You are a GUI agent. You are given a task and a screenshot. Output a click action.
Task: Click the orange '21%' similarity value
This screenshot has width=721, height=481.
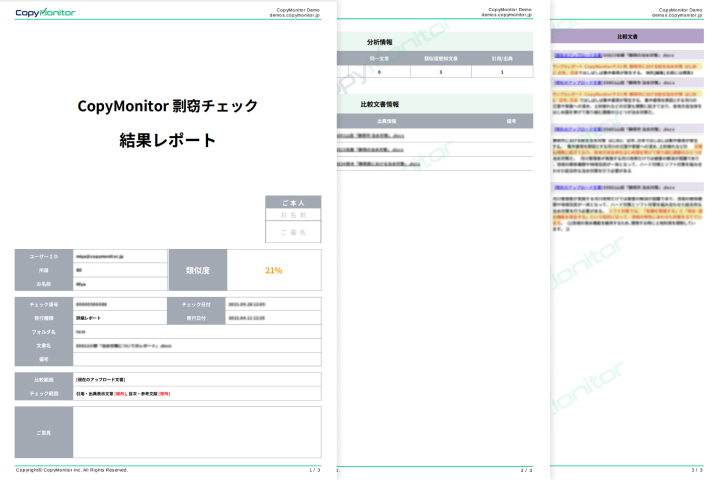click(x=274, y=270)
